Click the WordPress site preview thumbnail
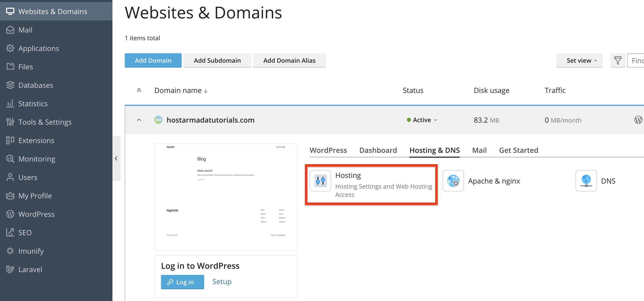This screenshot has height=301, width=644. click(x=226, y=197)
